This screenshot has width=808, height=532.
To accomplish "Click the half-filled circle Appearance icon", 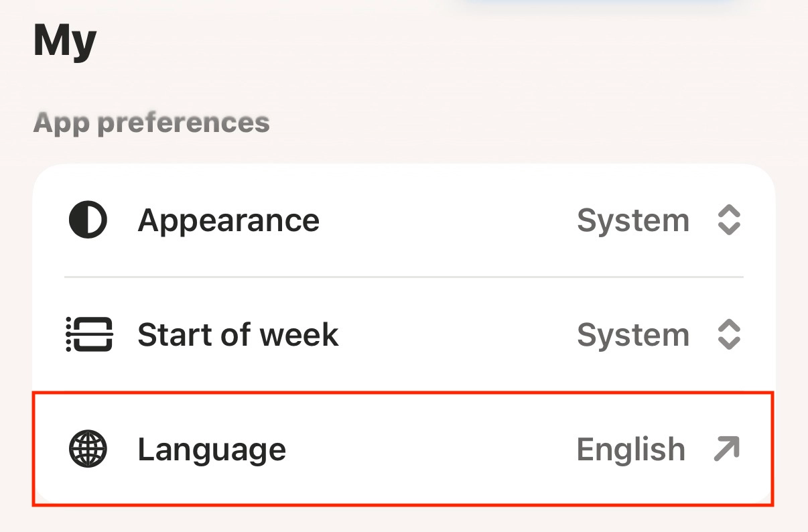I will pos(88,220).
